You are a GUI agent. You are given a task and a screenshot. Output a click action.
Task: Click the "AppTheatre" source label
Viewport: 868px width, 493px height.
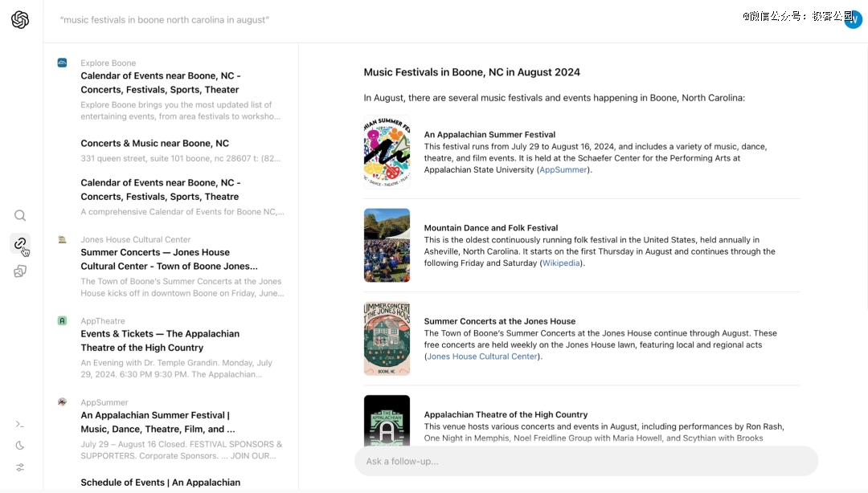click(103, 321)
